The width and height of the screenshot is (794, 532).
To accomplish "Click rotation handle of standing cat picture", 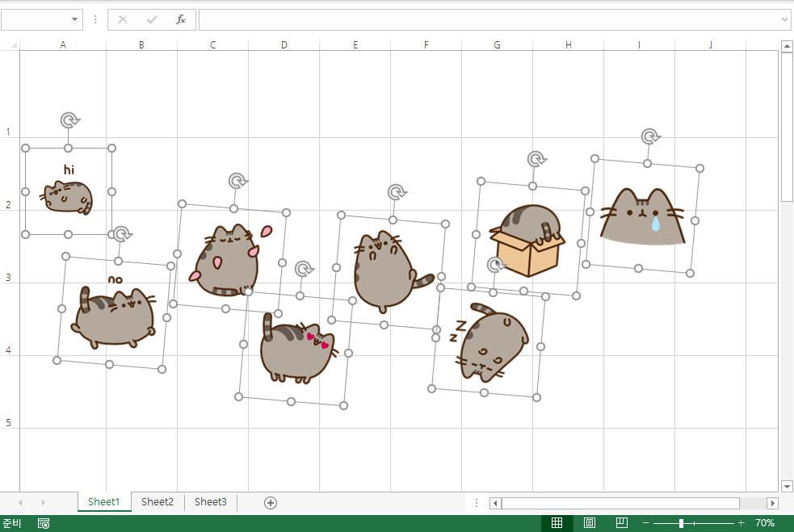I will pos(397,192).
